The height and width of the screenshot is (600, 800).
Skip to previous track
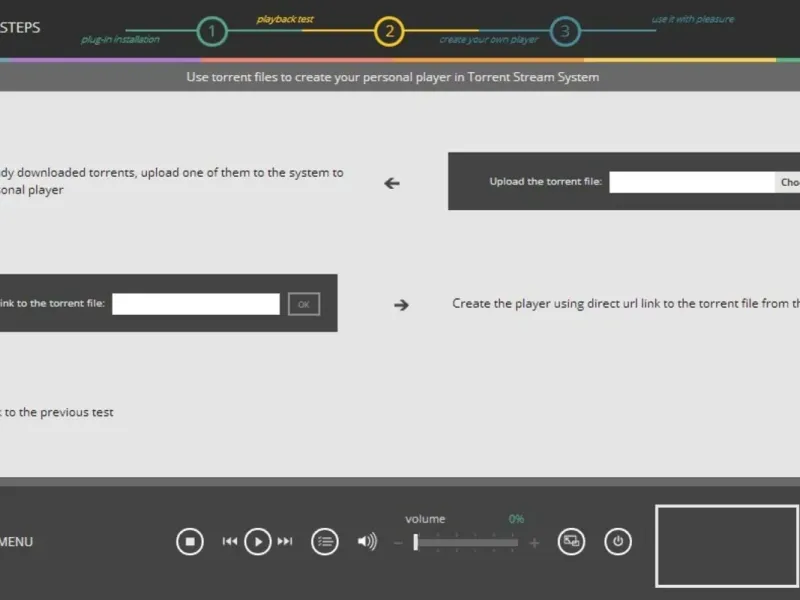230,541
